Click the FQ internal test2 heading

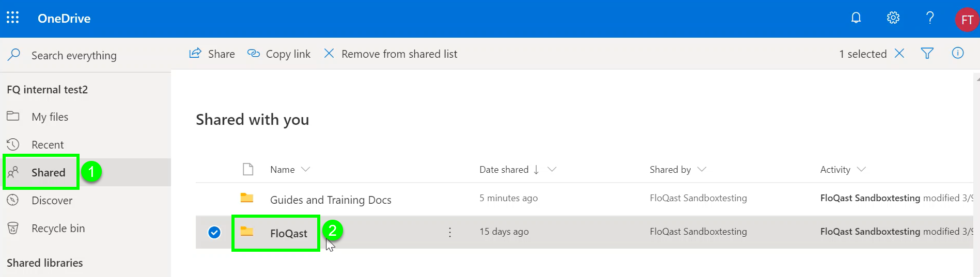point(48,90)
